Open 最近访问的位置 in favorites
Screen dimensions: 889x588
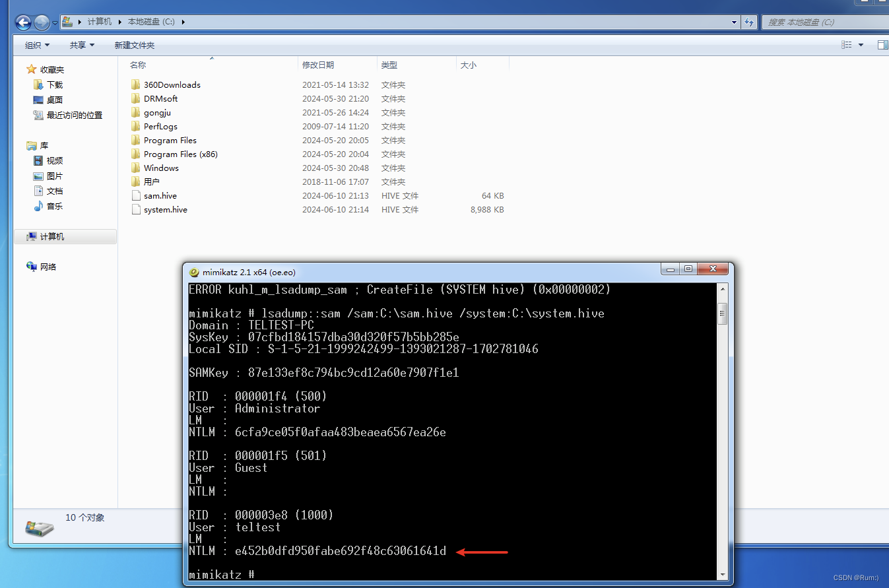point(68,115)
